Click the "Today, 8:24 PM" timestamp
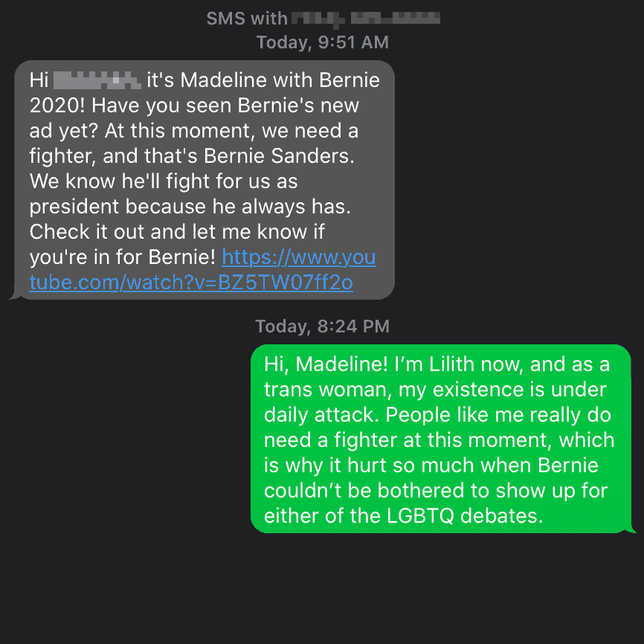The image size is (644, 644). (x=322, y=326)
